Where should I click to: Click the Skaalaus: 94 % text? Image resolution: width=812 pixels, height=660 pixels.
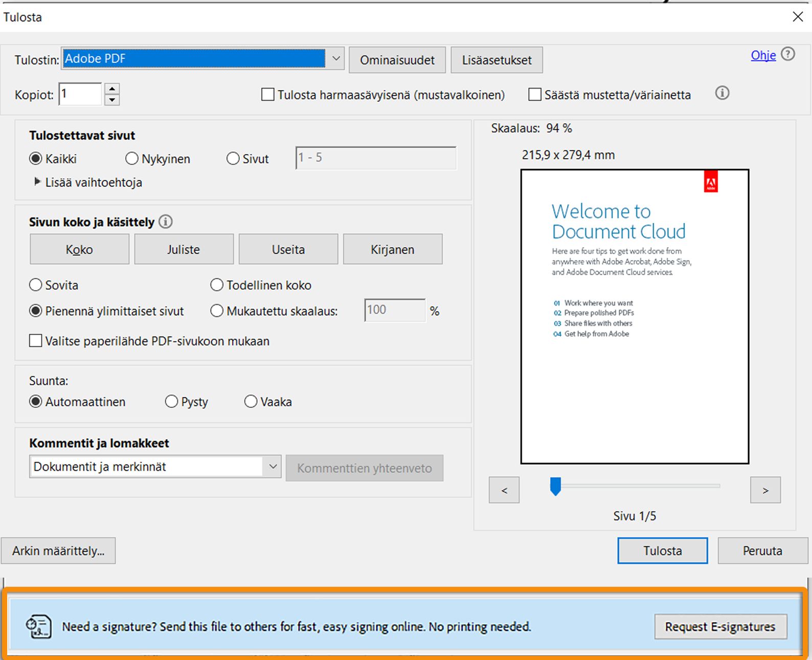coord(531,128)
